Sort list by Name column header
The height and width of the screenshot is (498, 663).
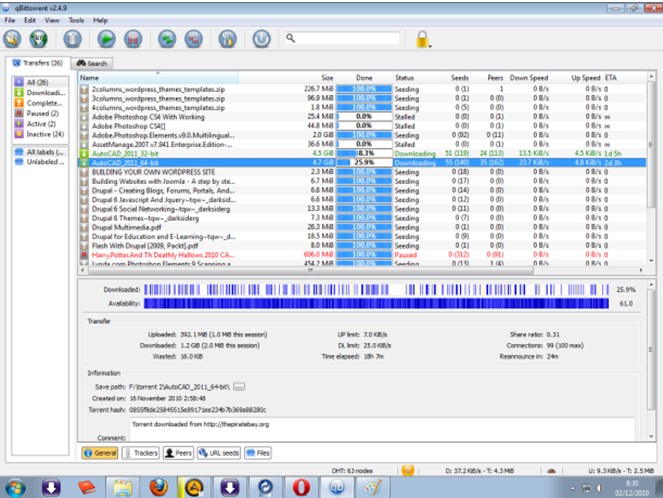click(x=158, y=78)
